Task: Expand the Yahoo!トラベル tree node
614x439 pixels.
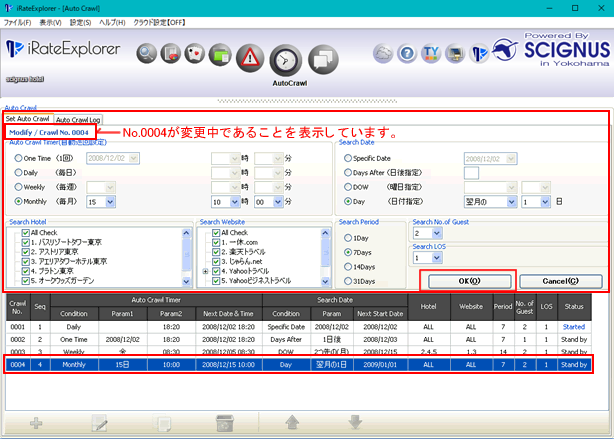Action: 205,270
